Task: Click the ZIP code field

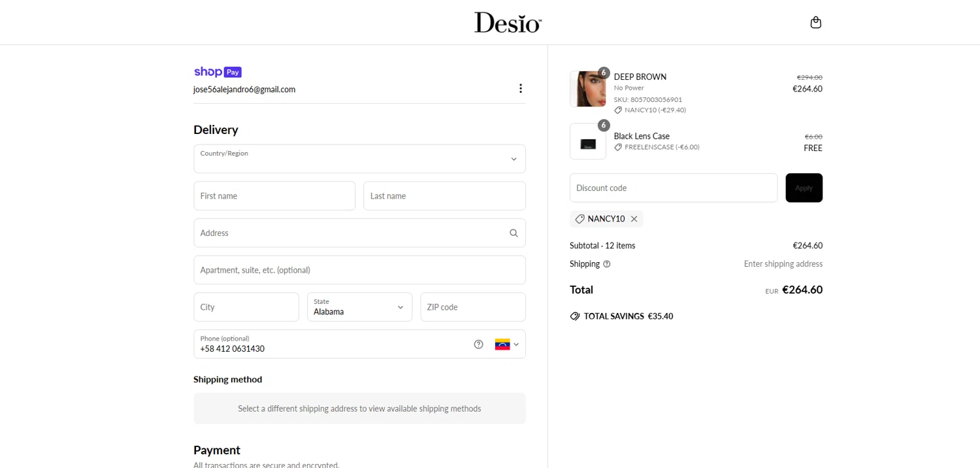Action: pyautogui.click(x=473, y=307)
